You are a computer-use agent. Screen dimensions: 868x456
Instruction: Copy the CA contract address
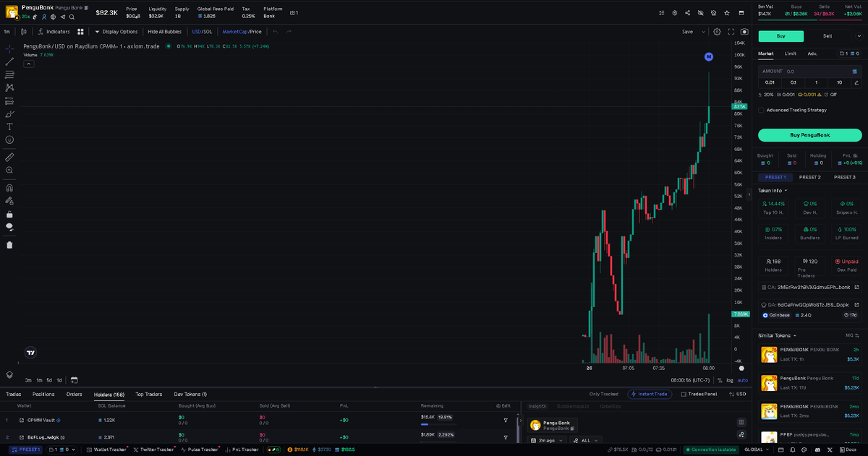(x=809, y=287)
